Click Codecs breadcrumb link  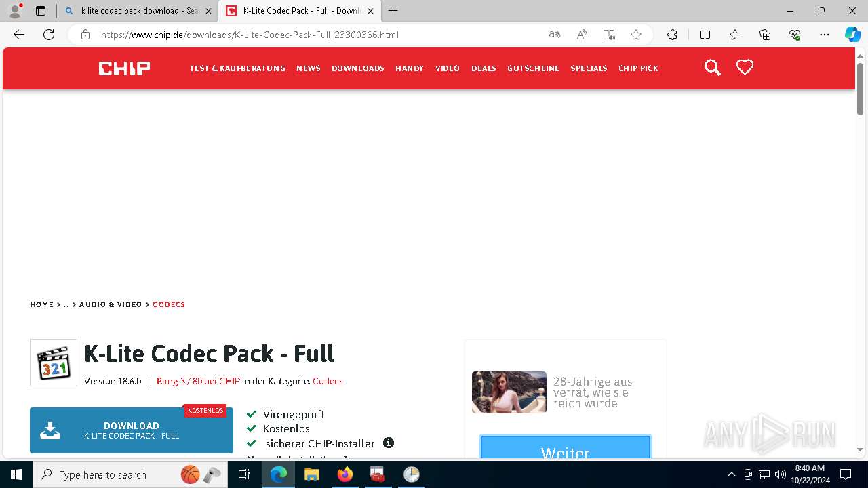coord(169,304)
